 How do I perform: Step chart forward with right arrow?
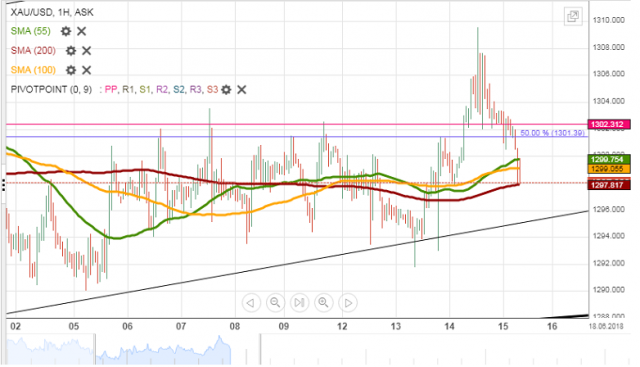click(x=348, y=303)
